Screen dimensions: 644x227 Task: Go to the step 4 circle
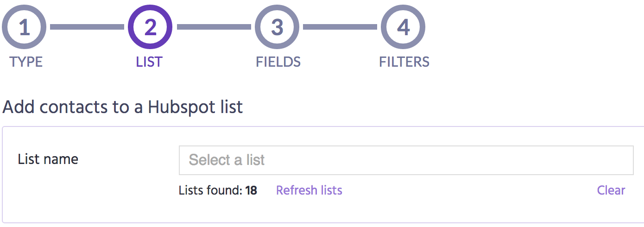403,27
